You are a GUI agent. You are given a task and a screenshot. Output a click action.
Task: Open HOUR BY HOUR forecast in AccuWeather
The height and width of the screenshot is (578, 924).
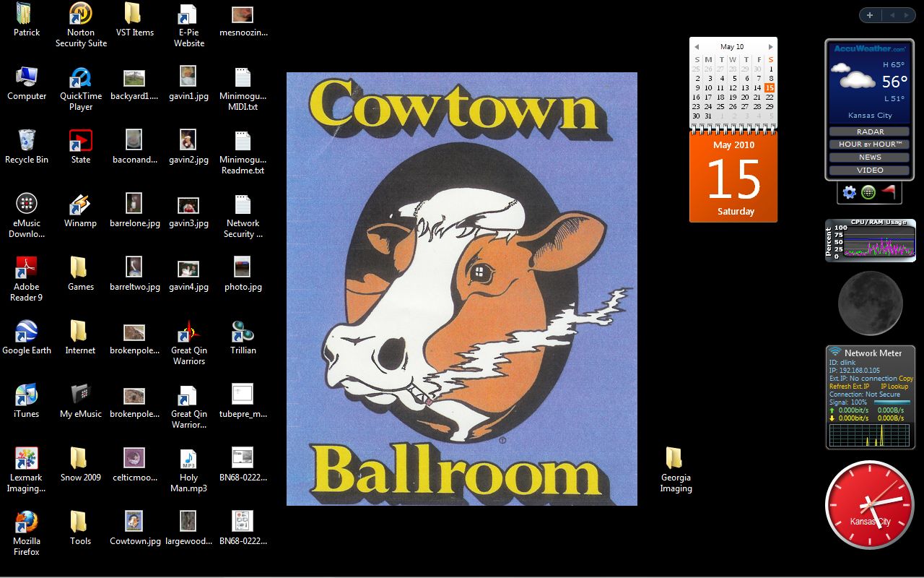click(x=870, y=144)
